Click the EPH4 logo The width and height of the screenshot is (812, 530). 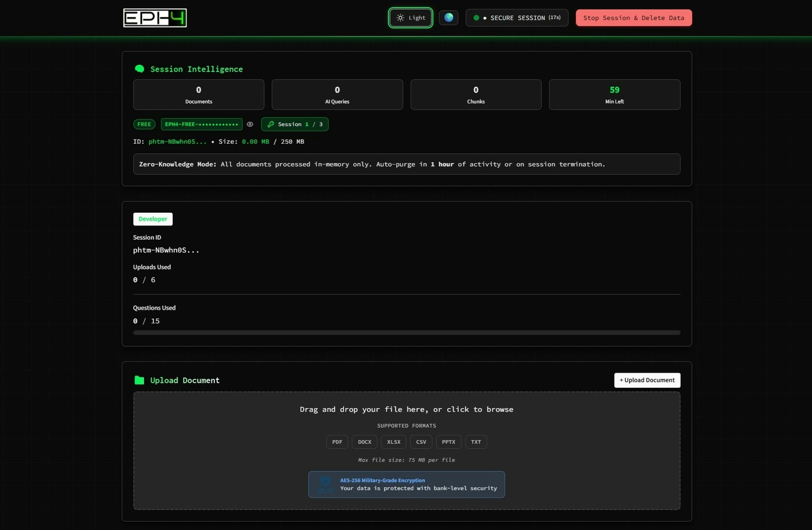click(x=155, y=17)
